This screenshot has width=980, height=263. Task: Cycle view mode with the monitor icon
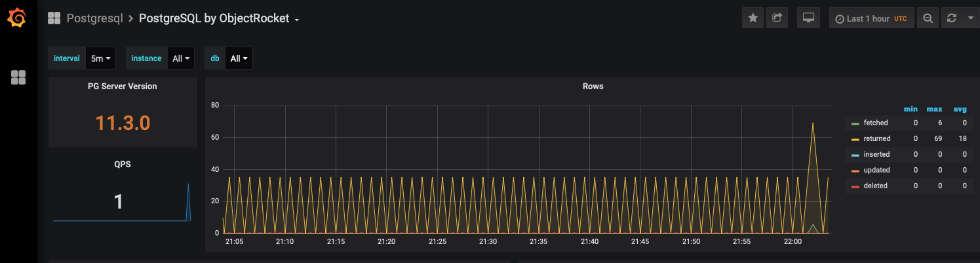coord(808,18)
